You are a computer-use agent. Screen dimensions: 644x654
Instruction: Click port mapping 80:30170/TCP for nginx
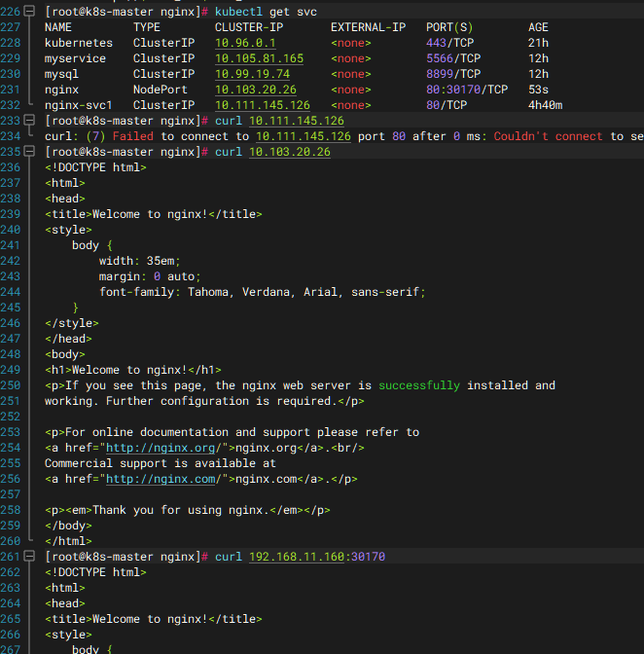(x=467, y=90)
